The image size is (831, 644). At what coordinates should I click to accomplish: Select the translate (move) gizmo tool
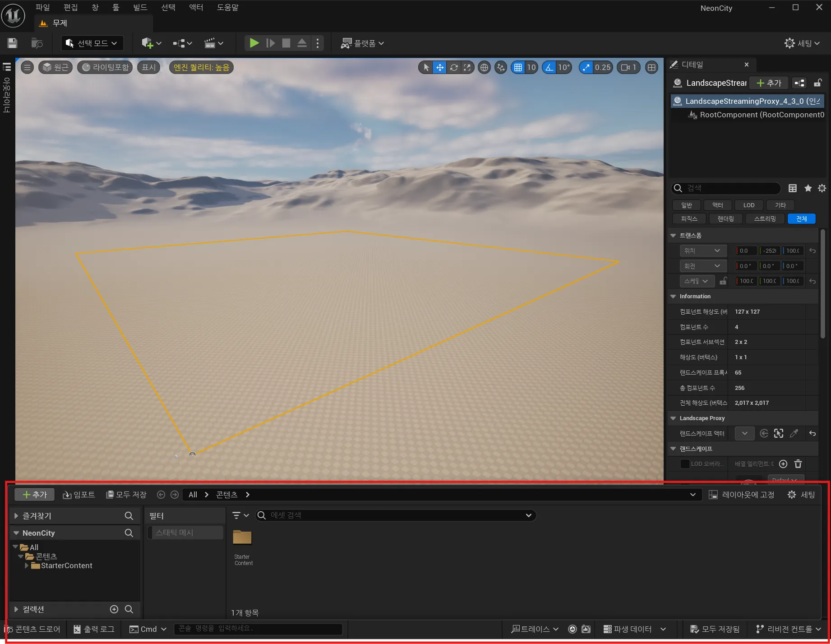(439, 68)
